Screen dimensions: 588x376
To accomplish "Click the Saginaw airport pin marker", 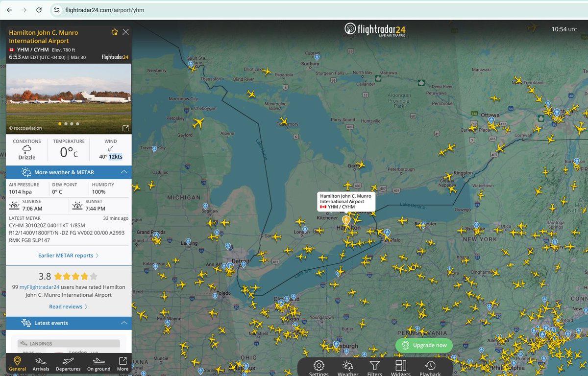I will (205, 206).
